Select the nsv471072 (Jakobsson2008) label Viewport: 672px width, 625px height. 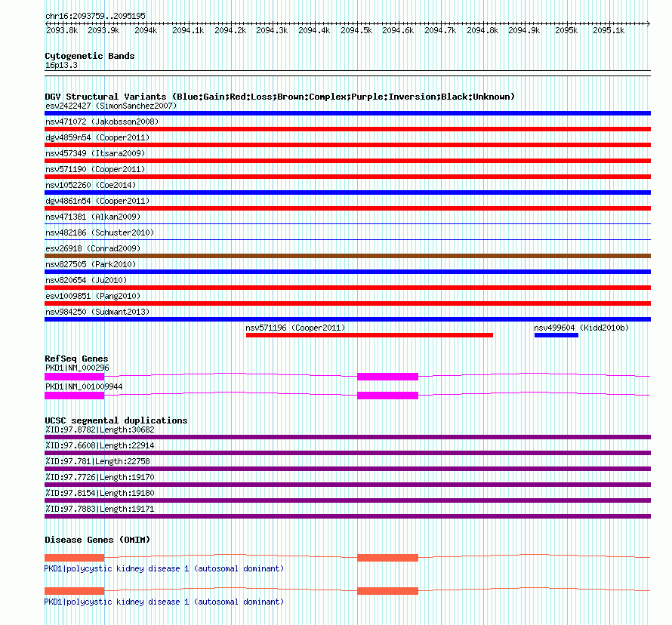[x=102, y=122]
